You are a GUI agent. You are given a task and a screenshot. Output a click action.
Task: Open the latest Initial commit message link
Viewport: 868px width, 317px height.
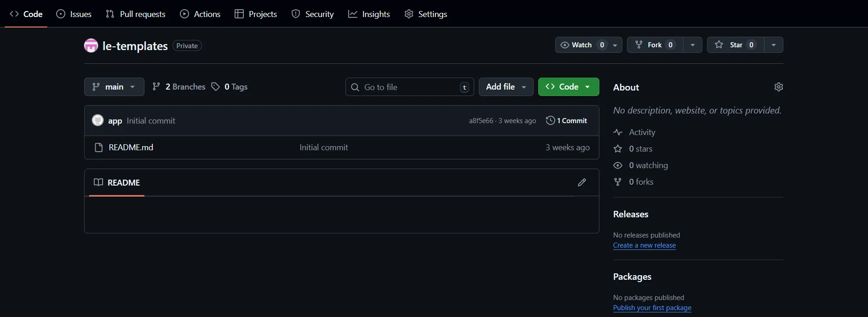[151, 121]
